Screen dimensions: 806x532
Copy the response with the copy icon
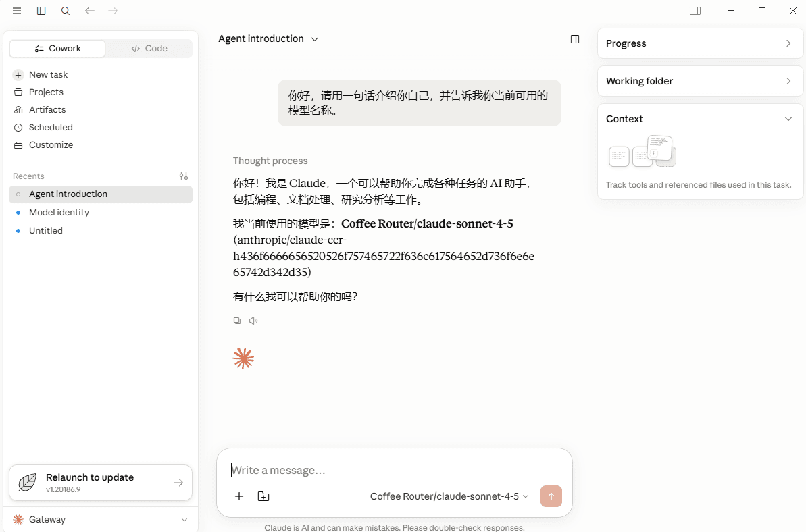(x=237, y=321)
